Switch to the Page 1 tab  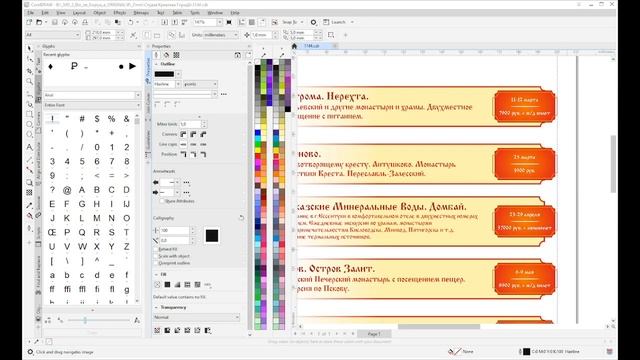pos(374,334)
